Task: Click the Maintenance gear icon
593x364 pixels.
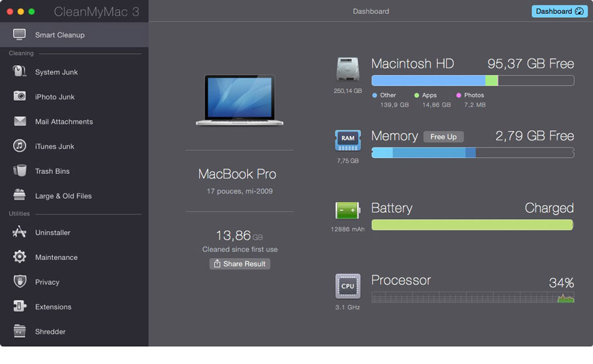Action: [20, 257]
